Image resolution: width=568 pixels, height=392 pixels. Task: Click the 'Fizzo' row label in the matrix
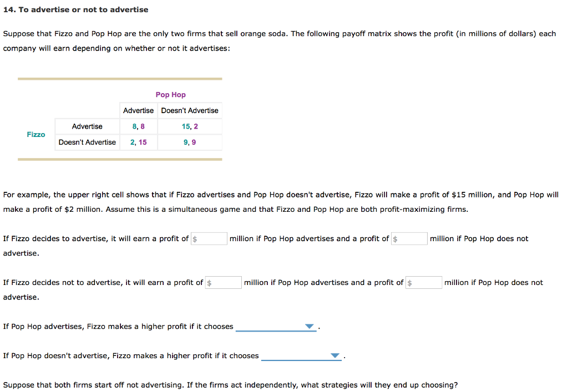click(x=36, y=134)
